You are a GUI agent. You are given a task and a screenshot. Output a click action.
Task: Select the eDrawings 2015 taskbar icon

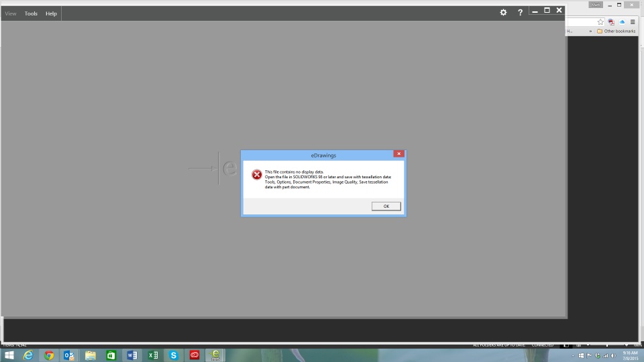click(215, 355)
